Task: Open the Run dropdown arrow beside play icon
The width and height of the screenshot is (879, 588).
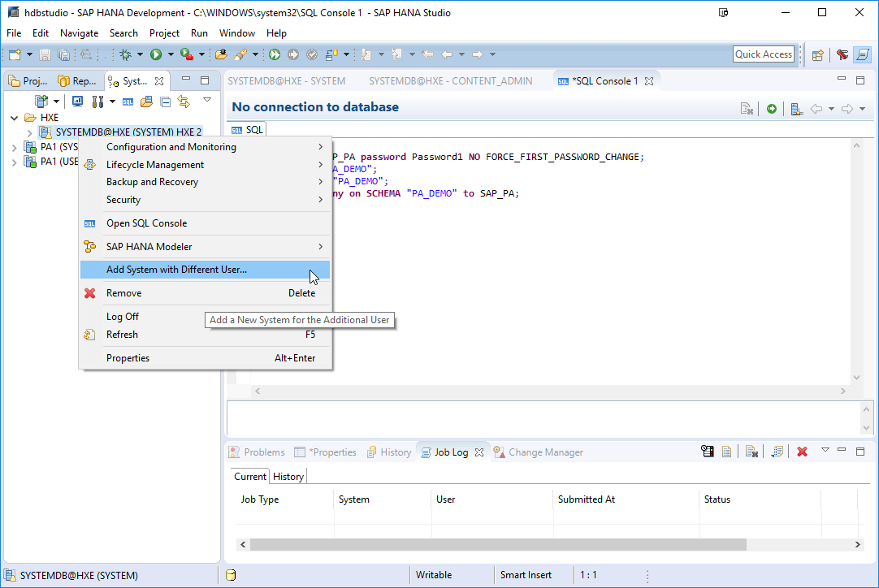Action: click(x=171, y=54)
